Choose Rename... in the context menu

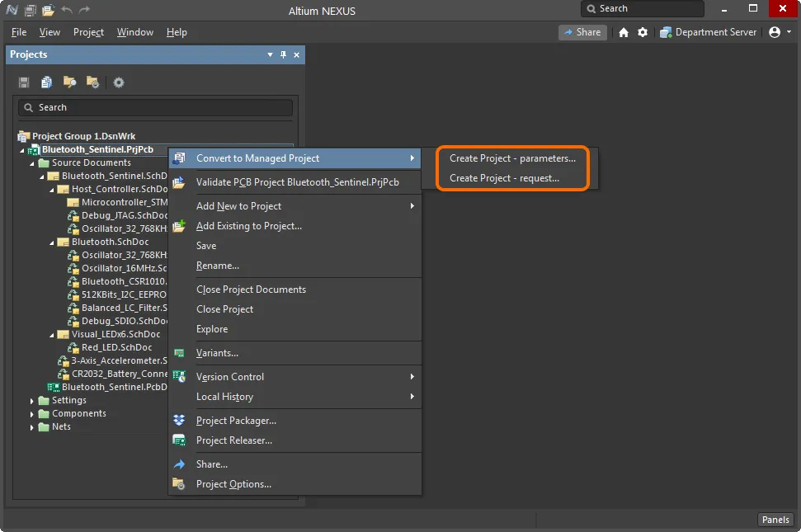294,266
